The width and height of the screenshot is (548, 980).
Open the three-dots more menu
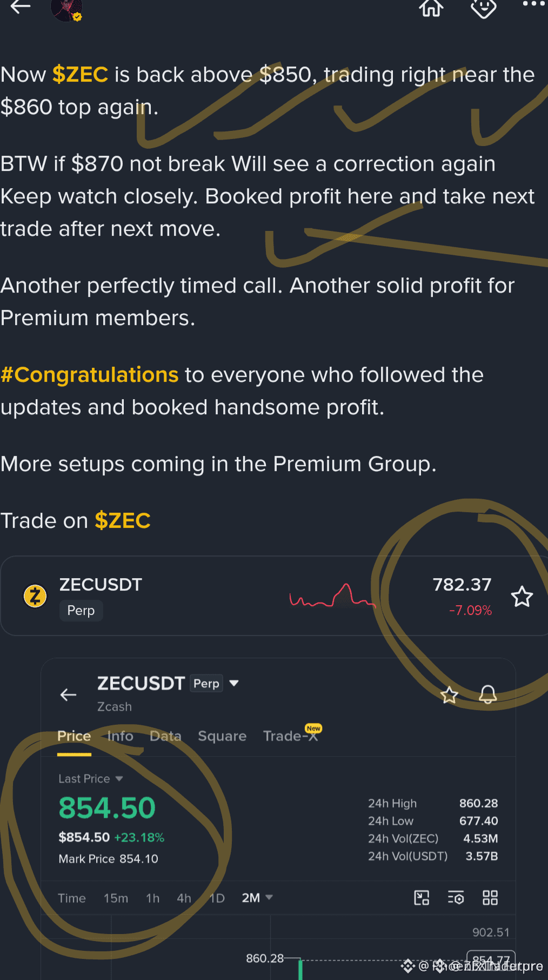point(534,4)
